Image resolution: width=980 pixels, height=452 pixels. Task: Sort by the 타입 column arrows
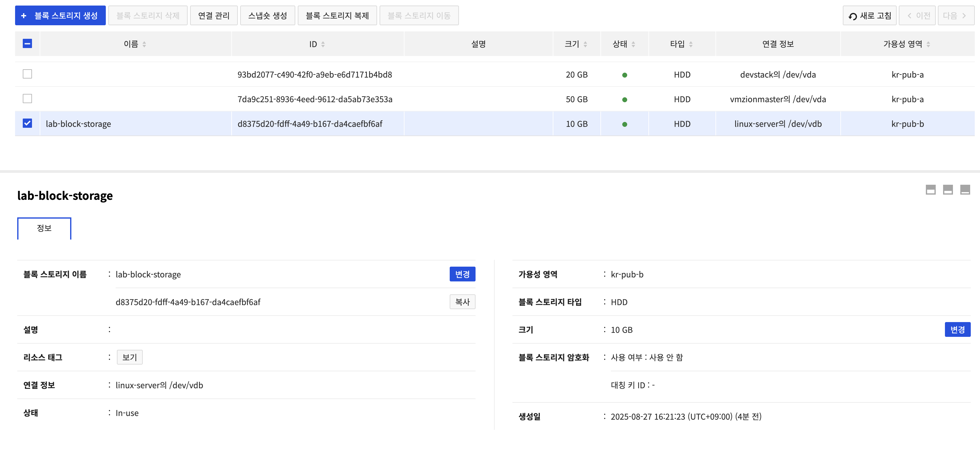[x=691, y=44]
